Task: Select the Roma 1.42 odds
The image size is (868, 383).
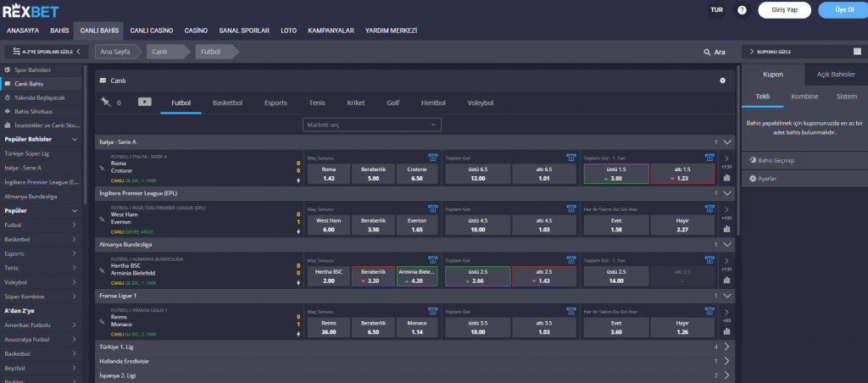Action: (x=329, y=174)
